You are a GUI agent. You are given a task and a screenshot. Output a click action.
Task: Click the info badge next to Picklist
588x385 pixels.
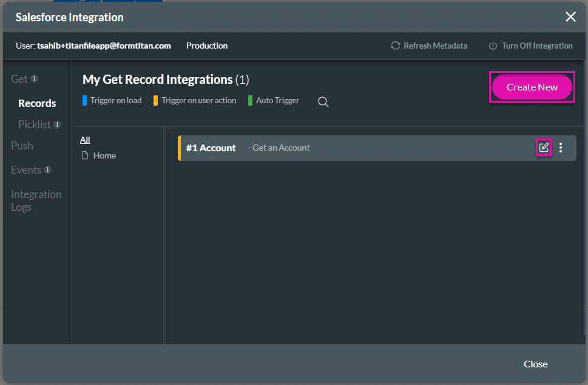tap(58, 124)
